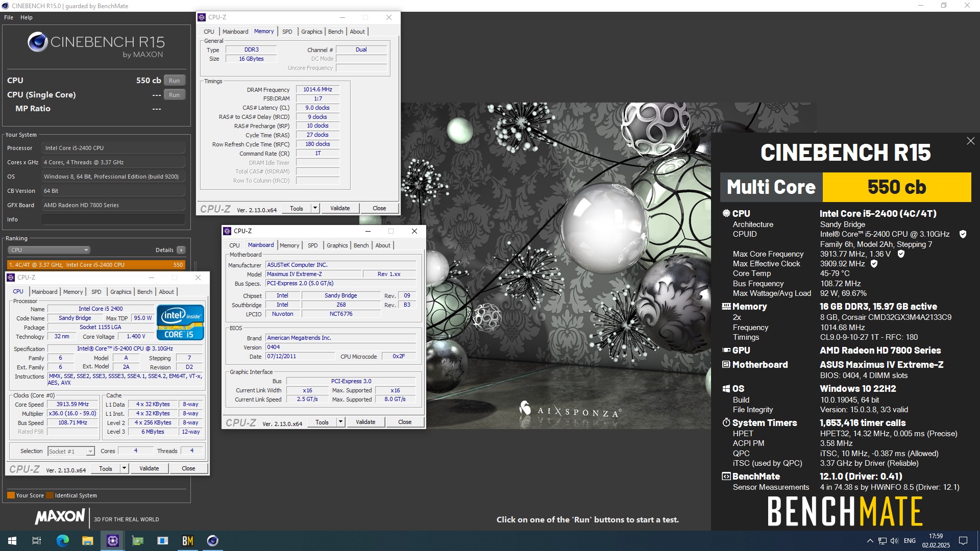Open Bench tab in memory CPU-Z window

(335, 32)
